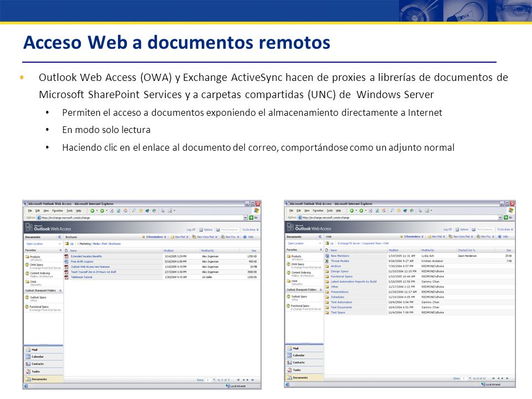
Task: Click Home icon in right browser toolbar
Action: [x=383, y=211]
